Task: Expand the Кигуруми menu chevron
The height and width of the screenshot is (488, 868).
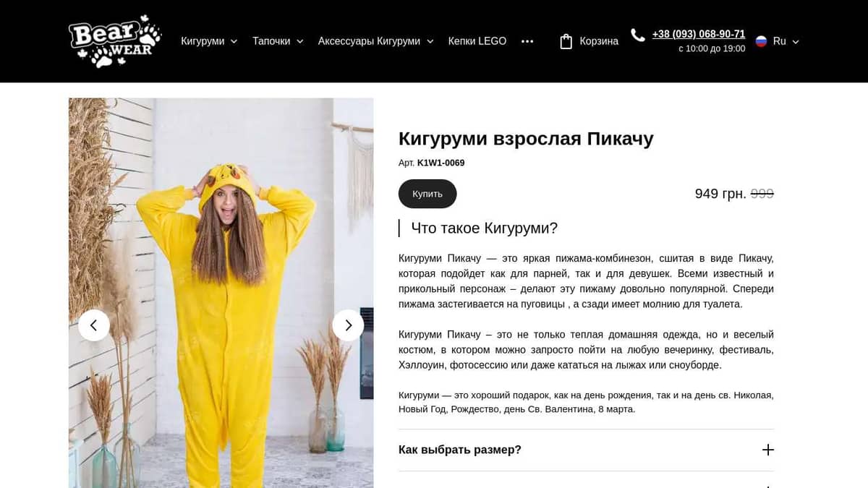Action: tap(234, 41)
